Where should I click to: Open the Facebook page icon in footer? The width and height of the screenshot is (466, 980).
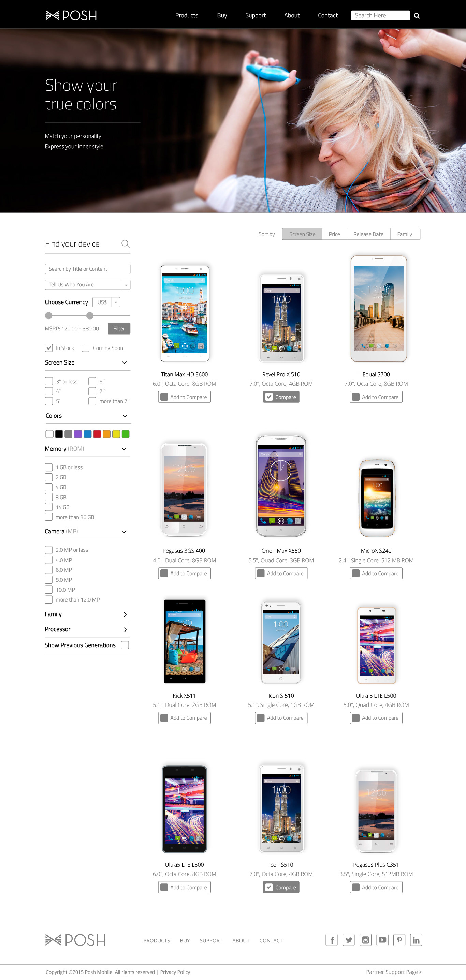(x=331, y=940)
